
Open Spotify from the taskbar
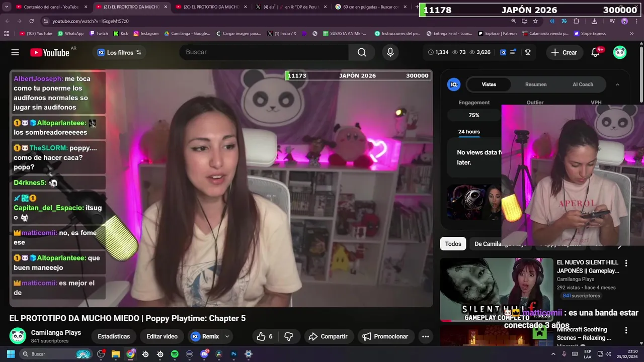175,354
